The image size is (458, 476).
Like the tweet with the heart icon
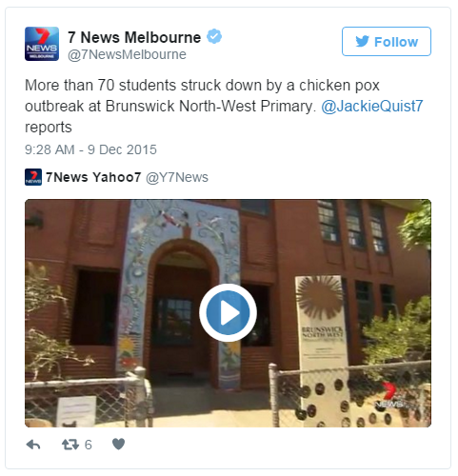click(x=119, y=445)
